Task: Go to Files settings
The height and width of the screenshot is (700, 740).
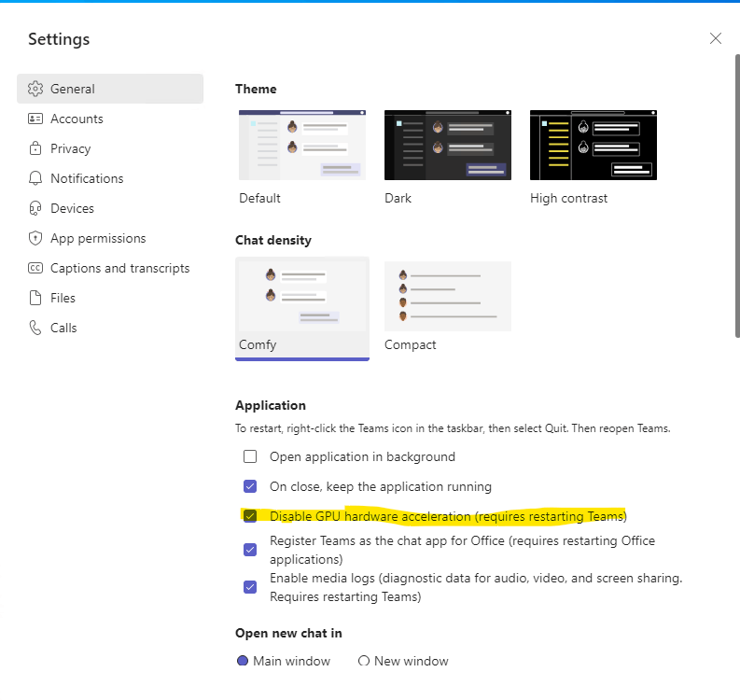Action: [110, 298]
